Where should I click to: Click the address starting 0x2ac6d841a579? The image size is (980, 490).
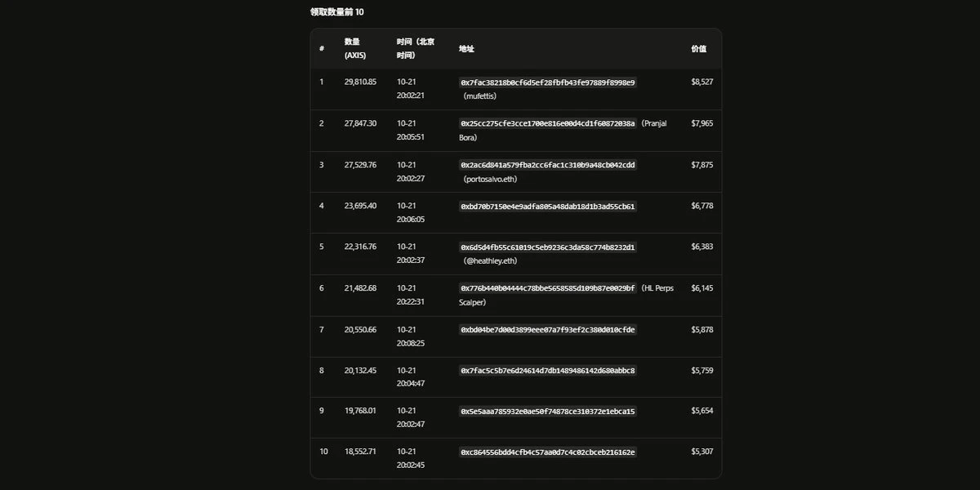pos(548,165)
